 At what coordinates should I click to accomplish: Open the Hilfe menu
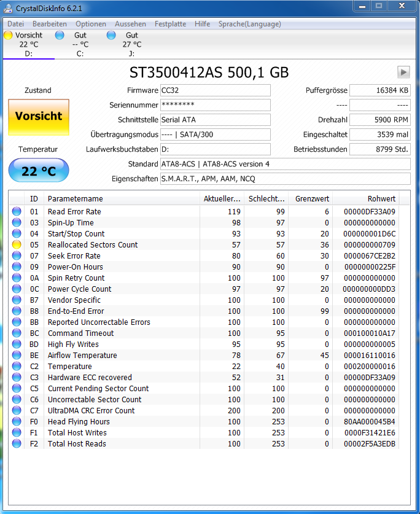click(x=202, y=24)
